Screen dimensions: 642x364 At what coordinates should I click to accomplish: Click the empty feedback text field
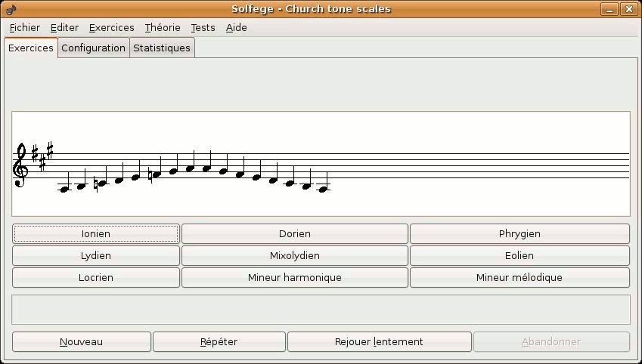(x=321, y=310)
